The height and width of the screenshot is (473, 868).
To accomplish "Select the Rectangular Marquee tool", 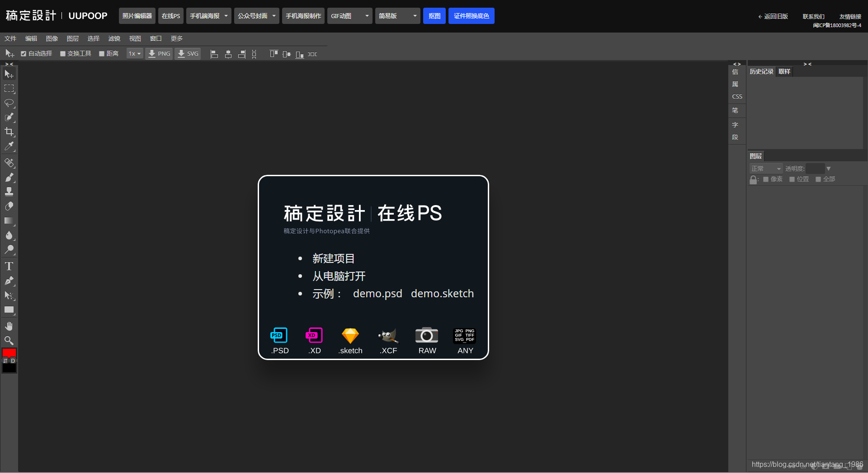I will point(9,89).
